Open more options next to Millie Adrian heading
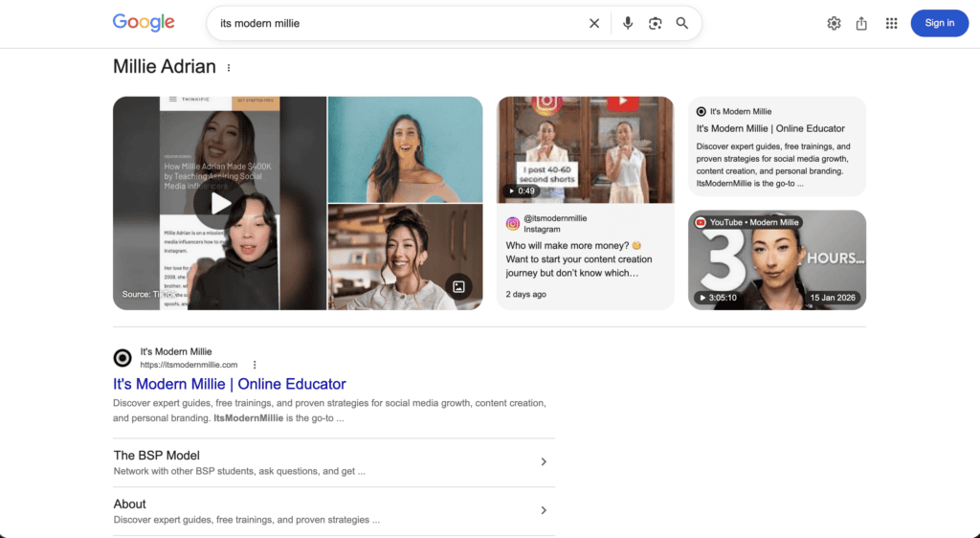 click(x=229, y=67)
